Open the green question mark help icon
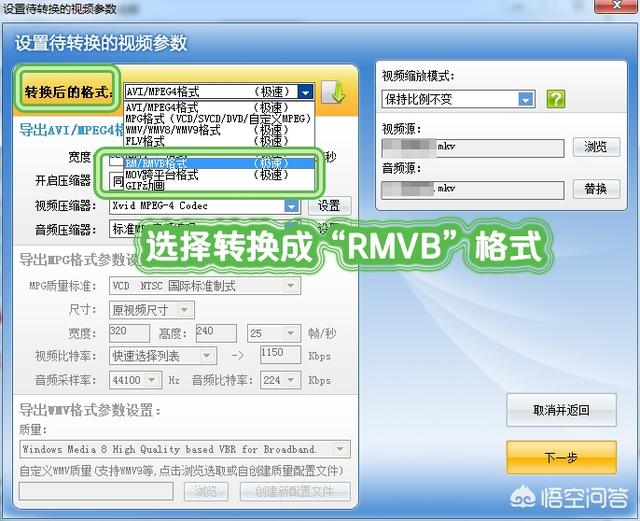640x521 pixels. coord(556,99)
